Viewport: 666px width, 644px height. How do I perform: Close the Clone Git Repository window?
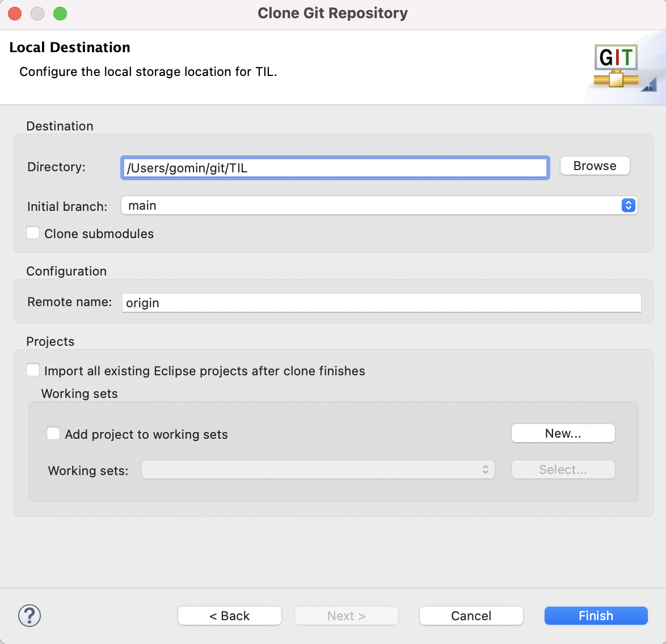click(15, 14)
